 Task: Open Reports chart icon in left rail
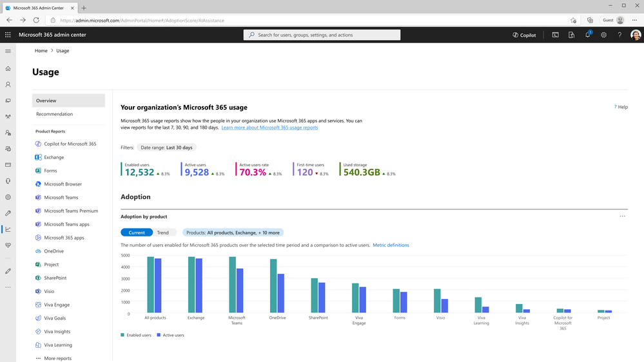[x=8, y=229]
